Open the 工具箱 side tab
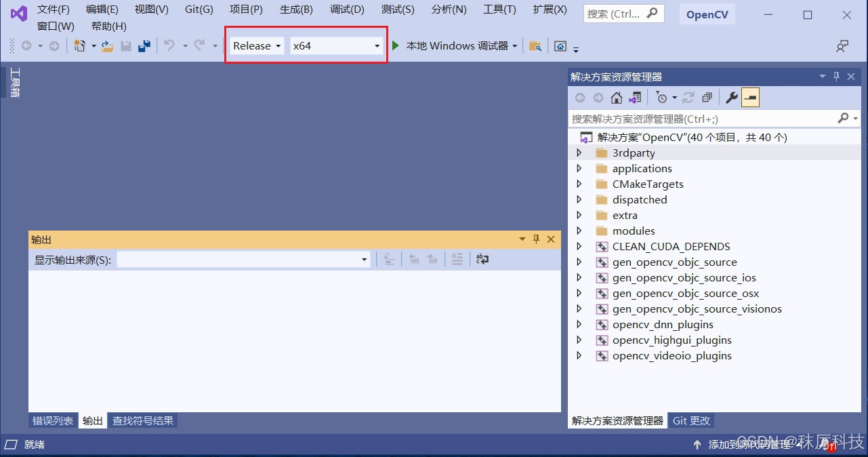The width and height of the screenshot is (868, 457). (15, 83)
